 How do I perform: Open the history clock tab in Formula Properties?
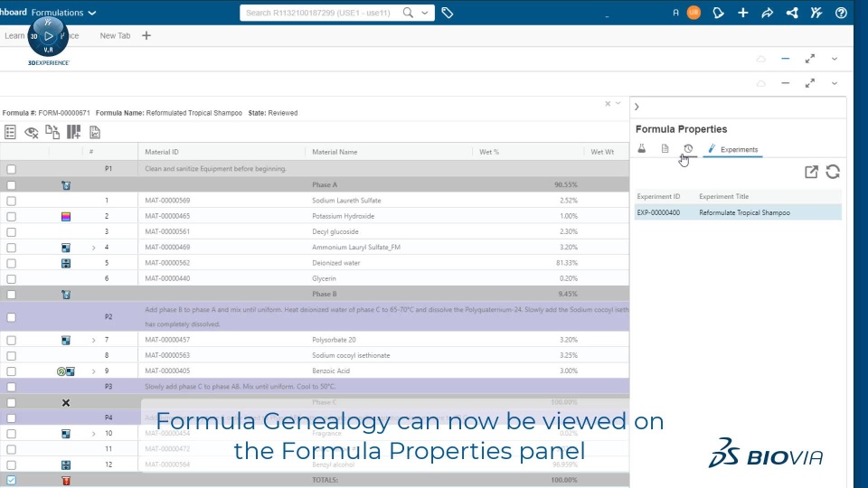pyautogui.click(x=688, y=148)
